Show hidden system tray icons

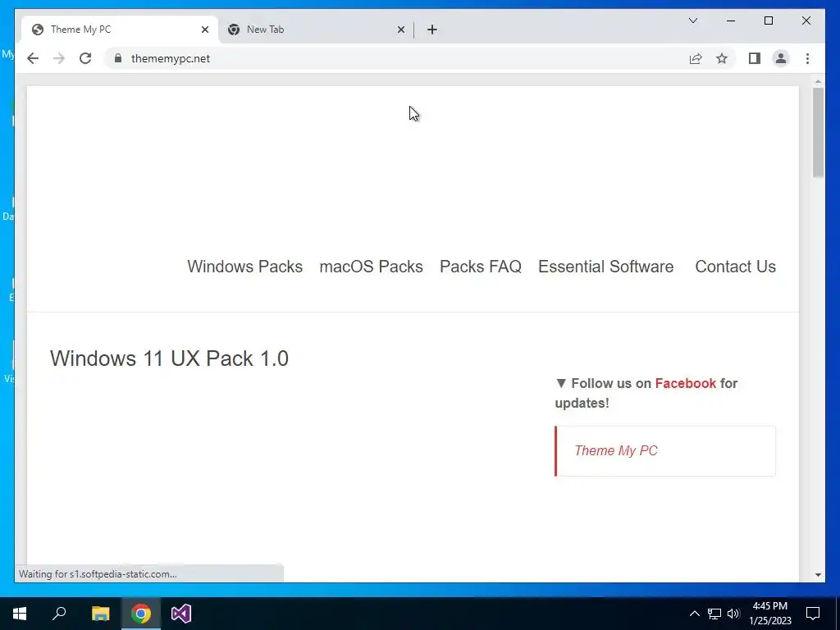coord(694,614)
